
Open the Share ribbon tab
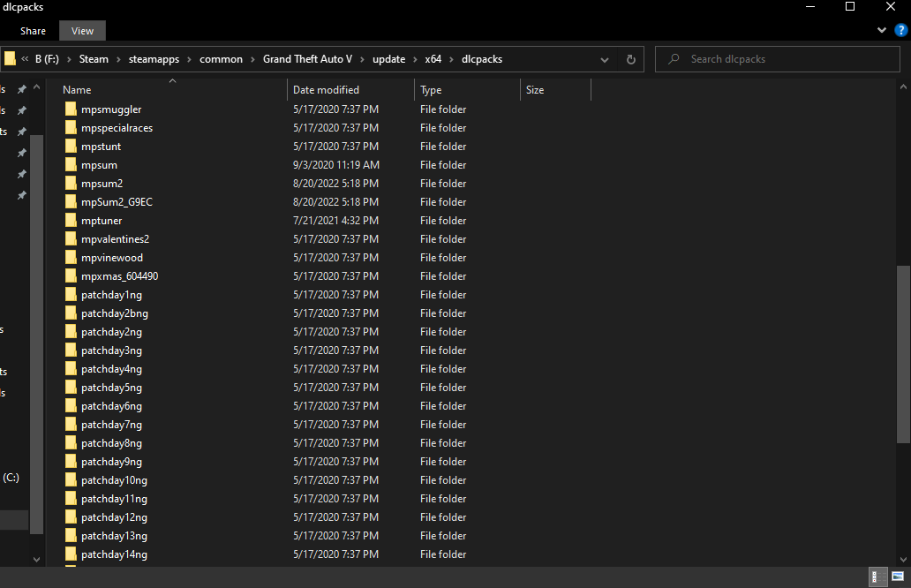[34, 31]
